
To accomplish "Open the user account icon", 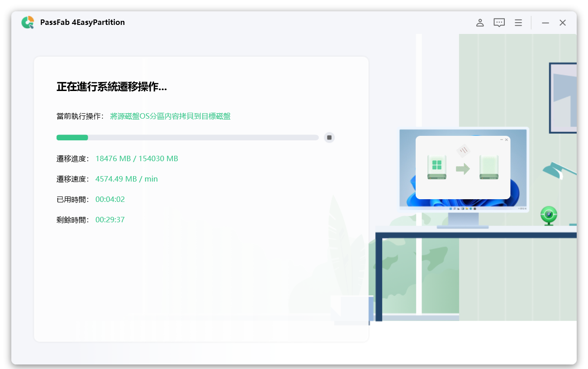I will [x=480, y=22].
